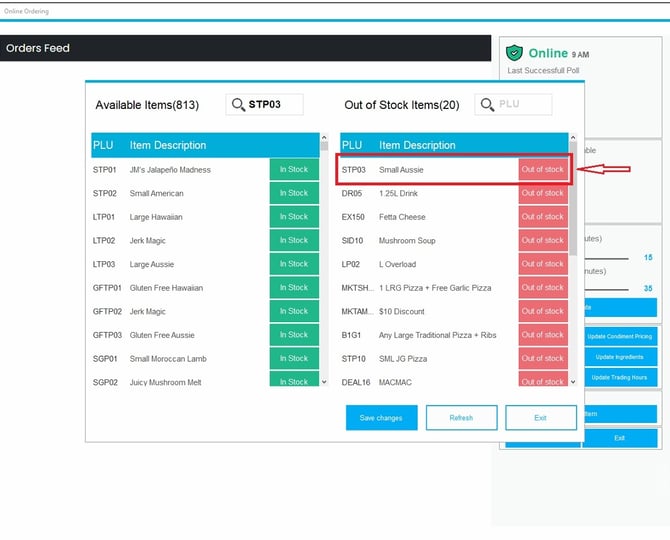Image resolution: width=670 pixels, height=540 pixels.
Task: Click Update Ingredients in background panel
Action: (x=620, y=357)
